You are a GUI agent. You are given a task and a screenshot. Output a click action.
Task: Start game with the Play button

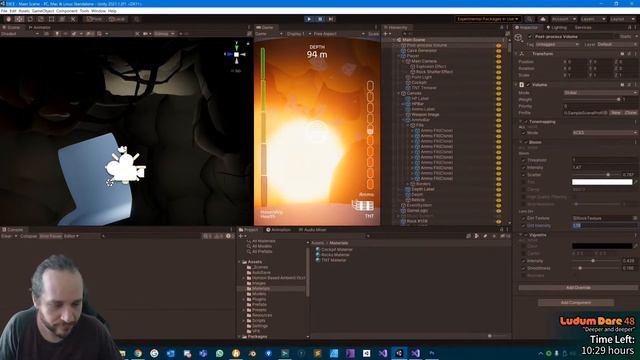click(309, 19)
